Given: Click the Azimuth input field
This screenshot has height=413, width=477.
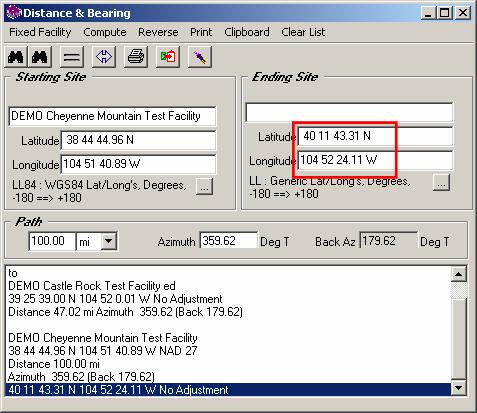Looking at the screenshot, I should 229,241.
